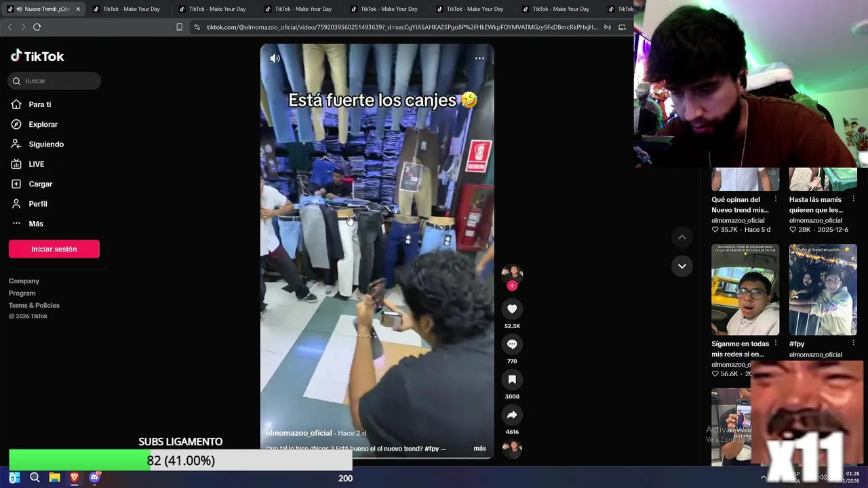Open the three-dot video options menu
This screenshot has width=868, height=488.
point(479,58)
